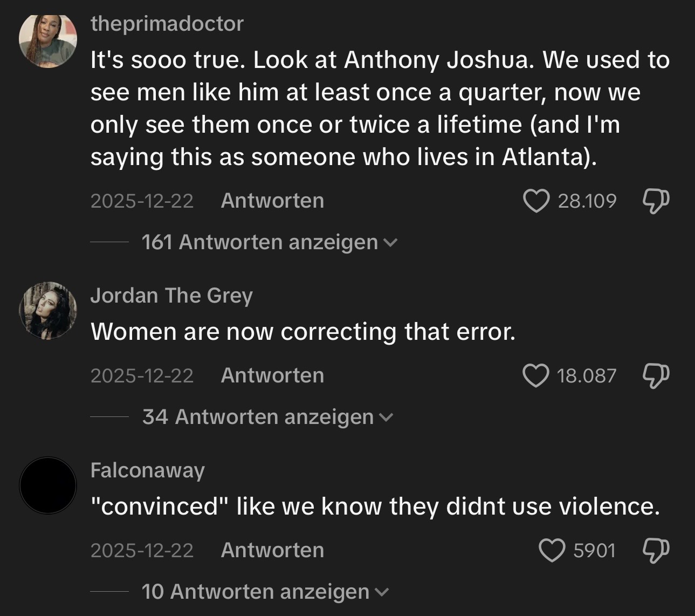Reply to theprimadoctor via Antworten

click(272, 201)
